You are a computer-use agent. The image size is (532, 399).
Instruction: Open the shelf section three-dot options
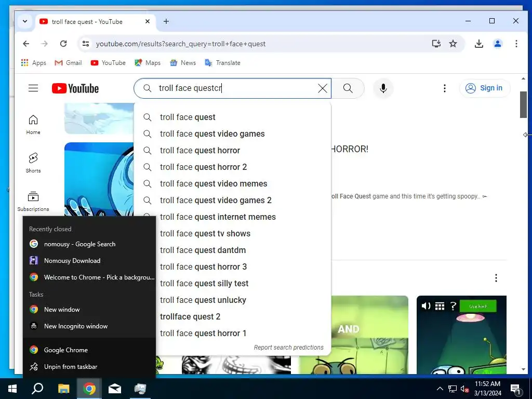click(x=496, y=278)
